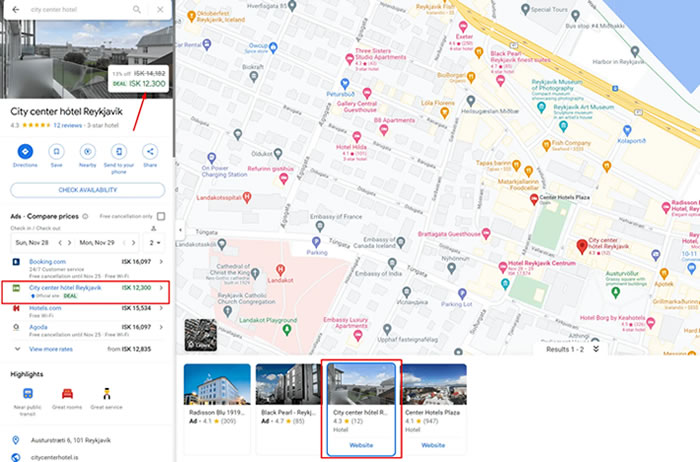
Task: Click Website on Center Hotels Plaza card
Action: point(433,445)
